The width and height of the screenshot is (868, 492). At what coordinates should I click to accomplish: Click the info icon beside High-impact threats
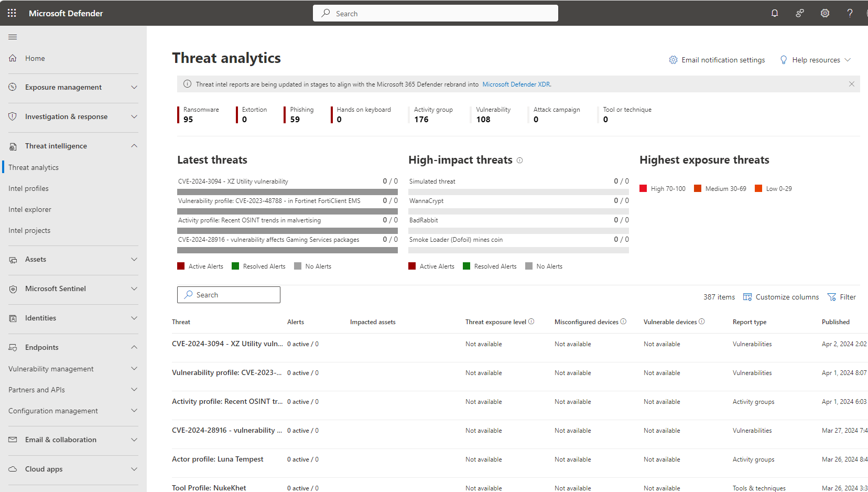tap(519, 161)
